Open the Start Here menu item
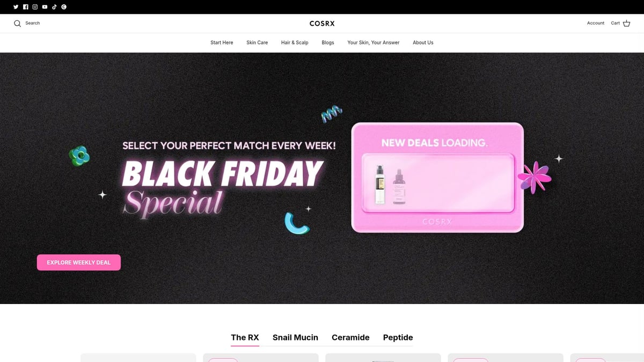644x362 pixels. (222, 42)
